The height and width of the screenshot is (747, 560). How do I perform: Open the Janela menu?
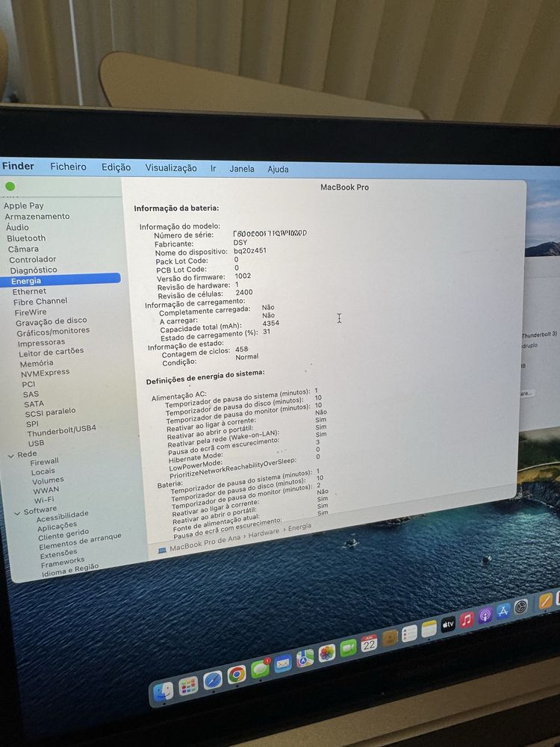click(x=241, y=169)
